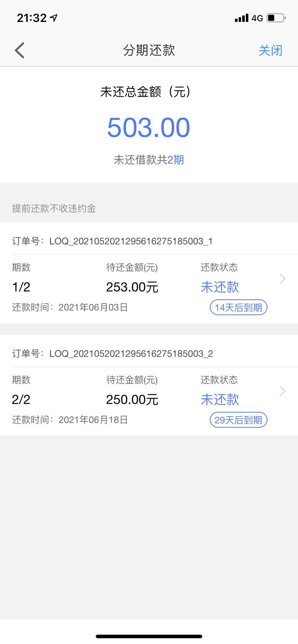The width and height of the screenshot is (298, 644).
Task: Tap the 2期 blue link text
Action: (176, 160)
